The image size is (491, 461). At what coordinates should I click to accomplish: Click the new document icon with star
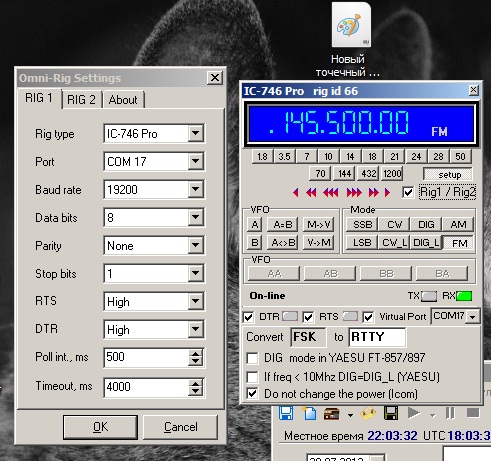pyautogui.click(x=309, y=413)
